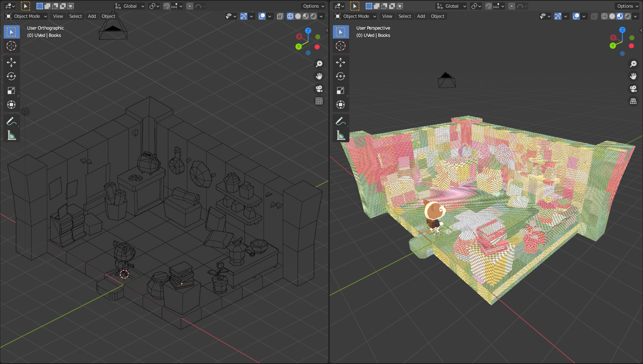Select the Scale tool in right viewport
This screenshot has height=364, width=643.
point(341,90)
